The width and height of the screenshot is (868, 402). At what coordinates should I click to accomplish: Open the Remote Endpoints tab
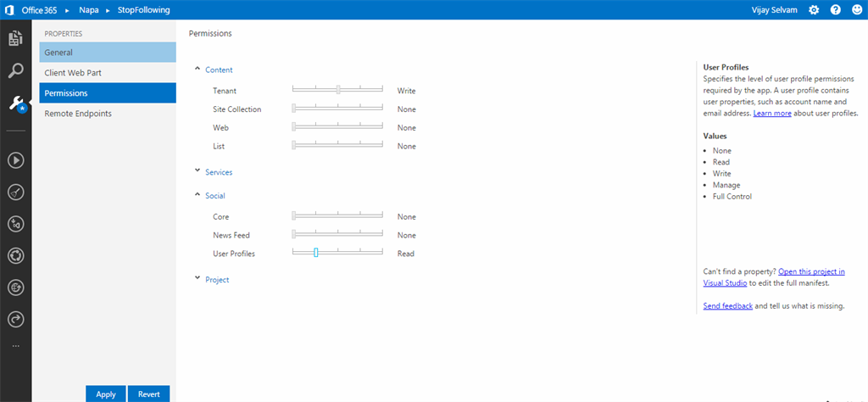point(108,114)
